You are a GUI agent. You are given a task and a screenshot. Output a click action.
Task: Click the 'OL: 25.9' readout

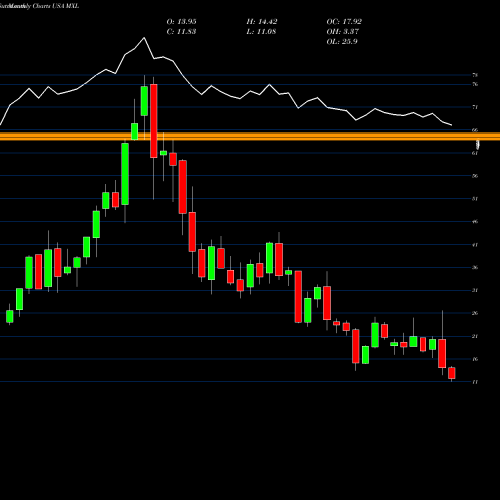tap(342, 42)
